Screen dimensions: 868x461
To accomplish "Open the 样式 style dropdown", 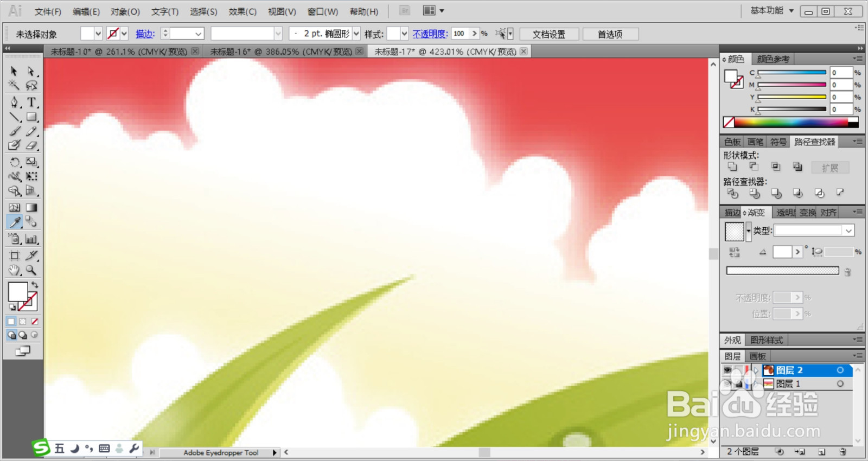I will coord(404,34).
